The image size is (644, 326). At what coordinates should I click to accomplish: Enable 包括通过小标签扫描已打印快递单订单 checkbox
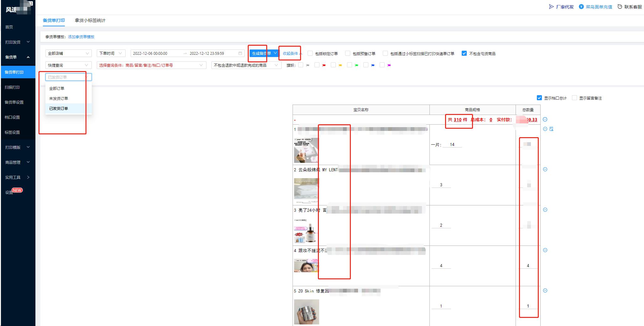coord(385,53)
